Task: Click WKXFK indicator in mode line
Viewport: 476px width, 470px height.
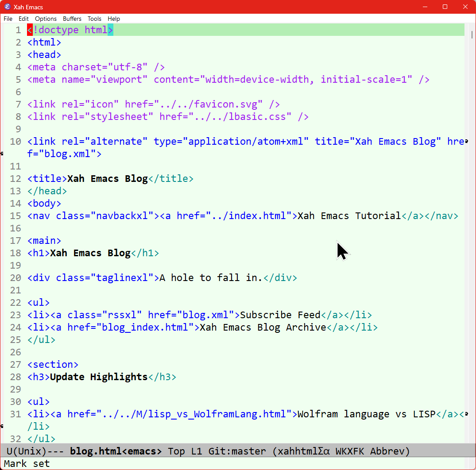Action: [350, 451]
